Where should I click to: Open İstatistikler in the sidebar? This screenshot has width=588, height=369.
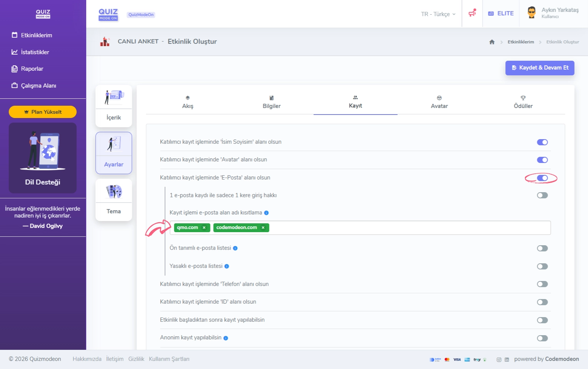pos(30,52)
